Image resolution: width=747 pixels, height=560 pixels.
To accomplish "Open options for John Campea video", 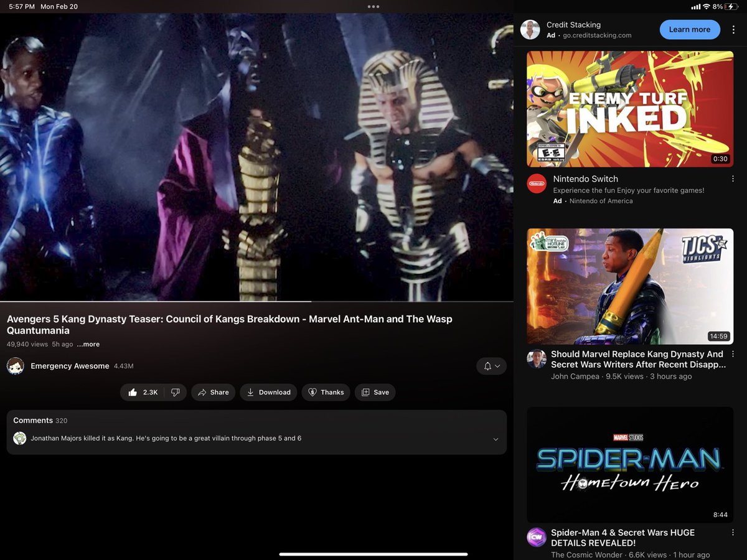I will coord(733,355).
